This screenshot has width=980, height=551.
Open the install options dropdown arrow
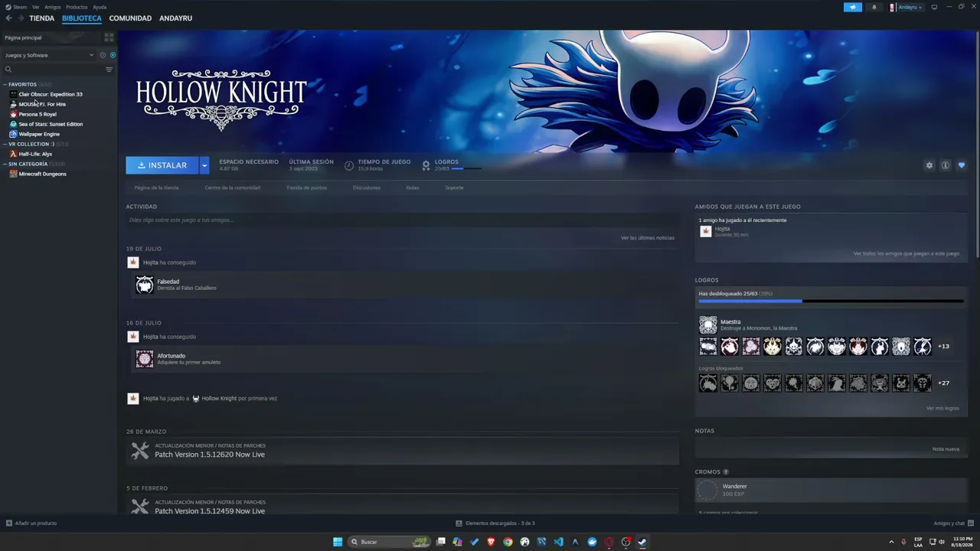click(x=204, y=165)
